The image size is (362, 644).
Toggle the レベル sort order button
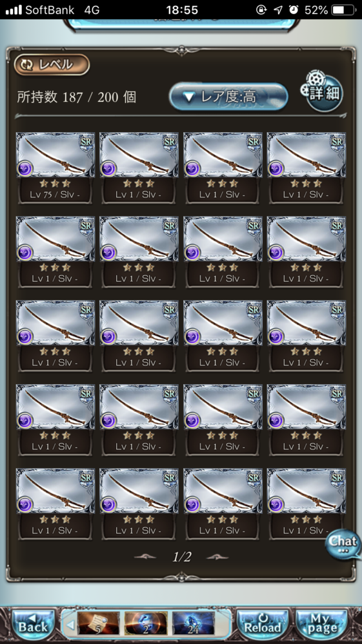click(x=52, y=64)
